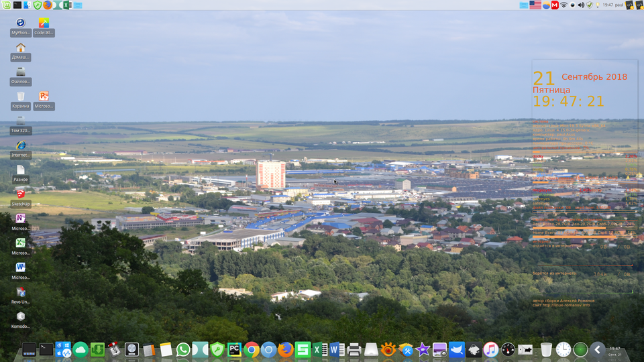Launch Firefox from the dock

pos(285,349)
